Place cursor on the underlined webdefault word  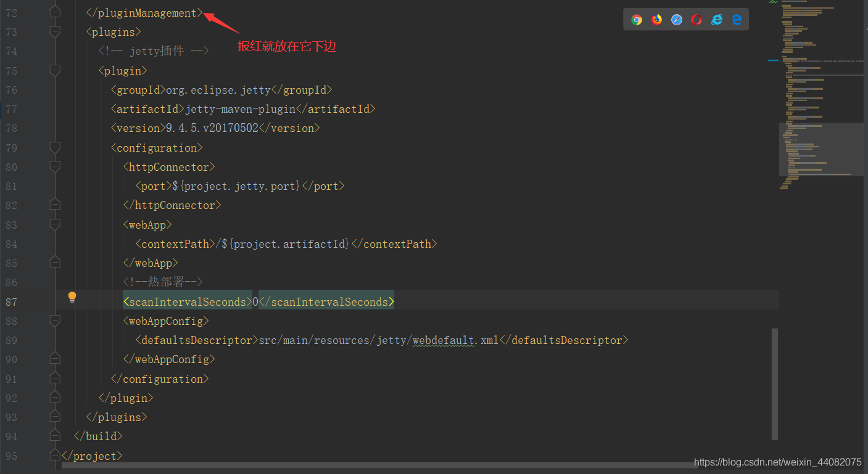[444, 340]
